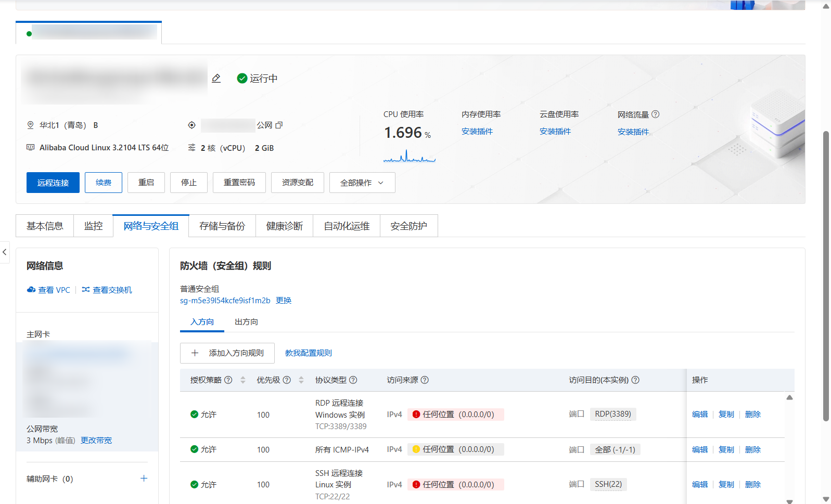Click 编辑 for the RDP(3389) rule
The width and height of the screenshot is (831, 504).
coord(700,415)
